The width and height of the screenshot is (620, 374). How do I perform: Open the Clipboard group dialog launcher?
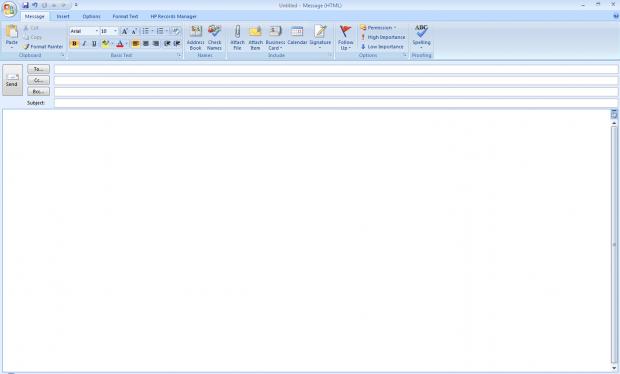coord(62,55)
